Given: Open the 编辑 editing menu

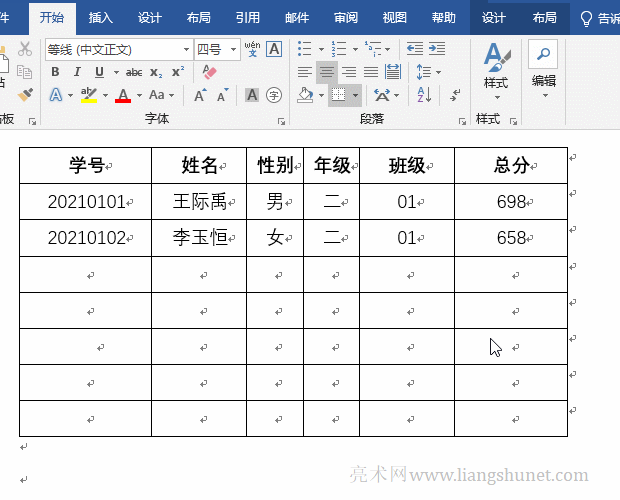Looking at the screenshot, I should pyautogui.click(x=543, y=69).
